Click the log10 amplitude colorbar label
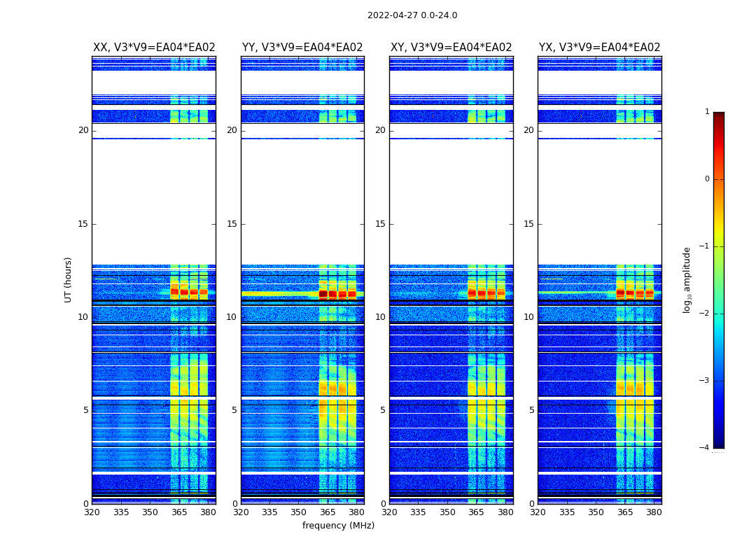 [687, 280]
